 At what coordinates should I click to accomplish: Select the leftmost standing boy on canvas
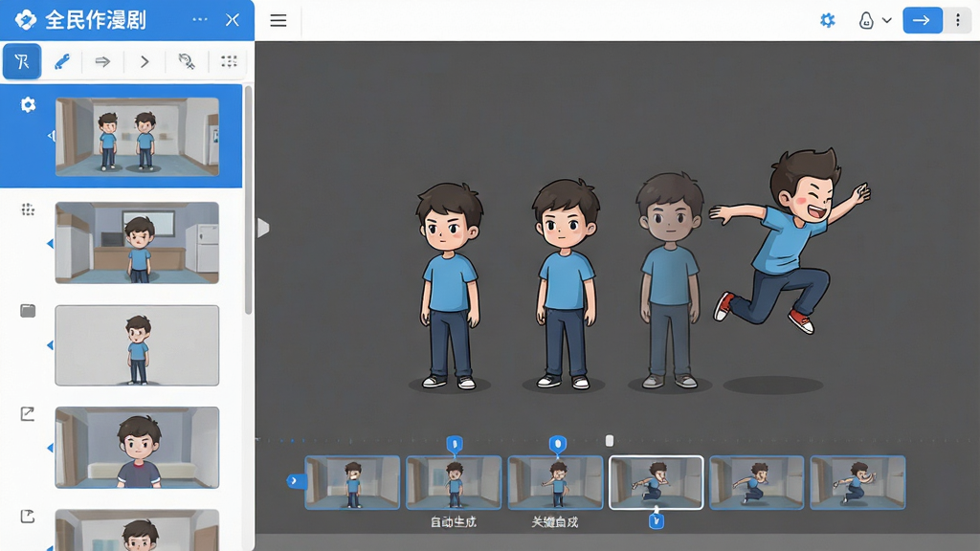pyautogui.click(x=450, y=286)
